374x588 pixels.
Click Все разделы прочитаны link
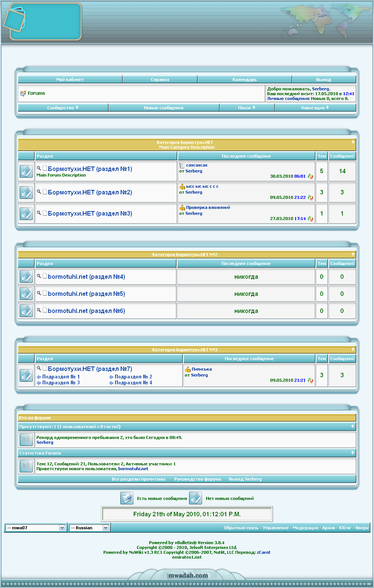tap(139, 479)
